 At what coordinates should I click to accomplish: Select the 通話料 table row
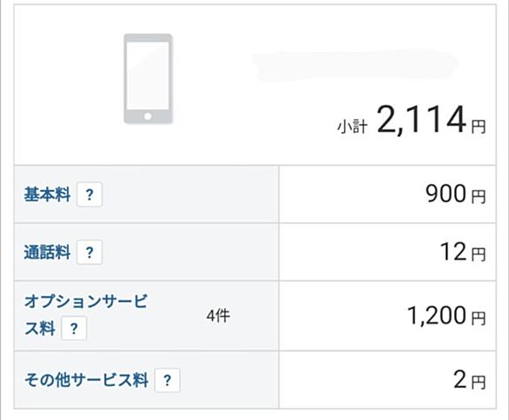[x=255, y=252]
